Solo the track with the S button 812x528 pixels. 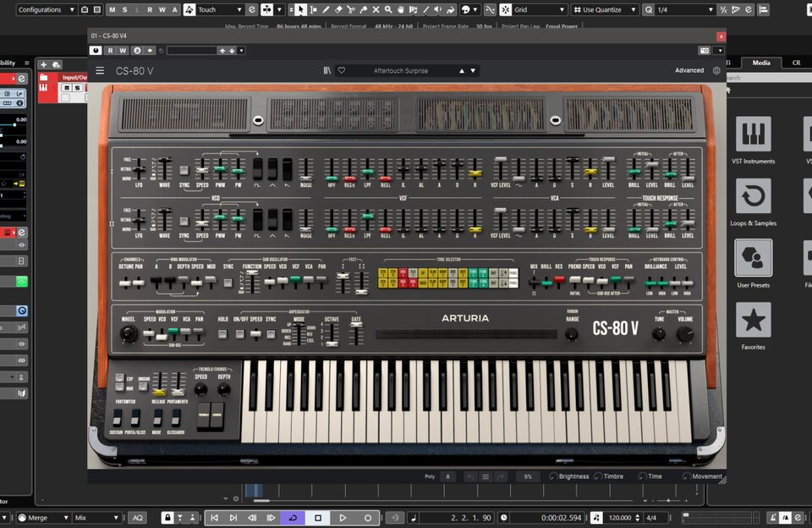(x=123, y=8)
